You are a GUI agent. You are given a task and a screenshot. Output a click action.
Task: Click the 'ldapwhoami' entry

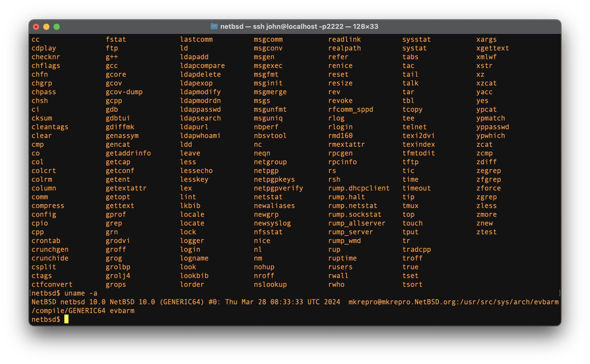tap(201, 136)
